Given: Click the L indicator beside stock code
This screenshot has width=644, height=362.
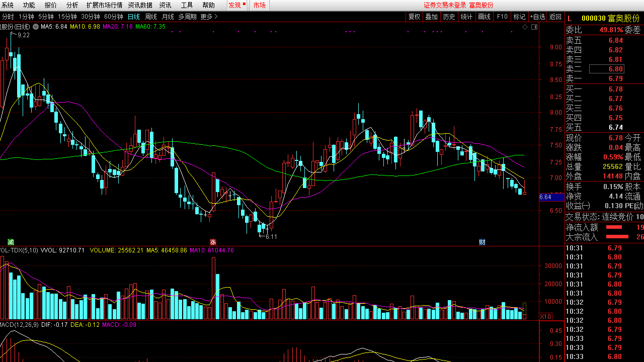Looking at the screenshot, I should (570, 18).
